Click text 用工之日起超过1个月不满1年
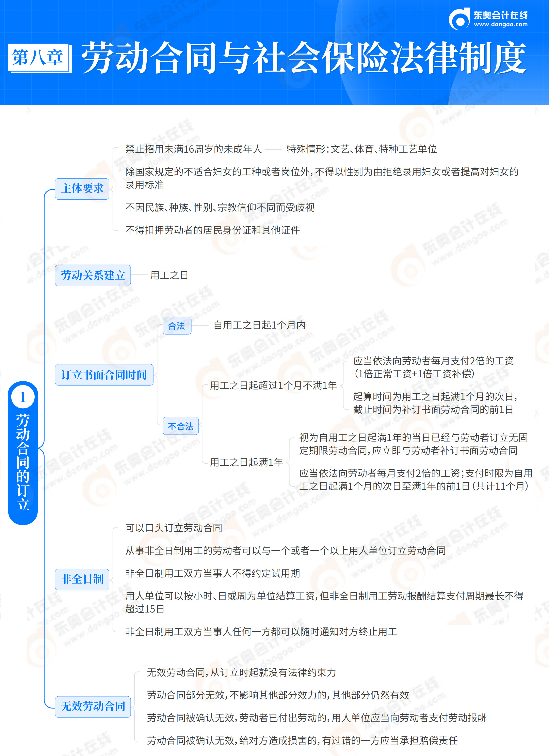This screenshot has width=549, height=756. 273,386
